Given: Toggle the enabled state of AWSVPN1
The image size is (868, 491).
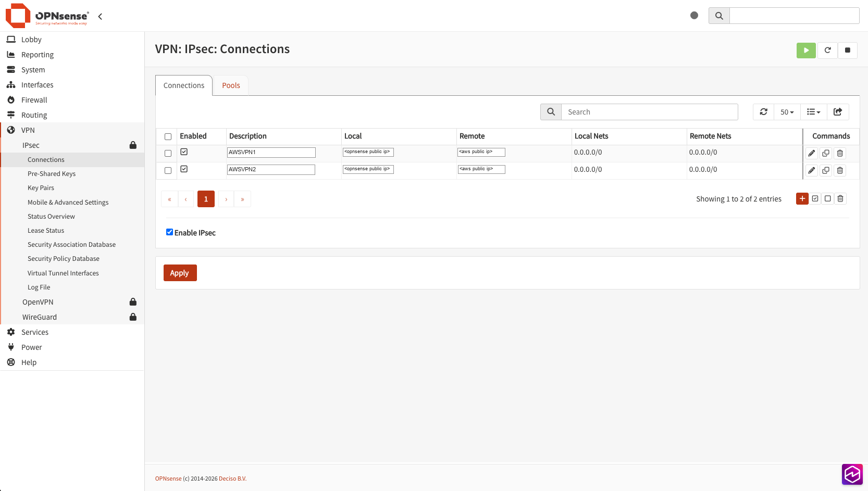Looking at the screenshot, I should tap(184, 152).
